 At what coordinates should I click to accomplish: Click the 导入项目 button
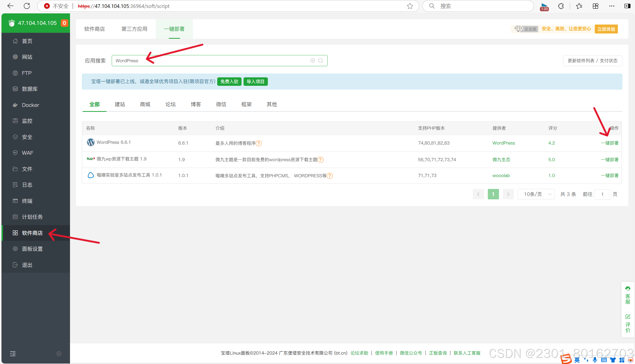(255, 82)
